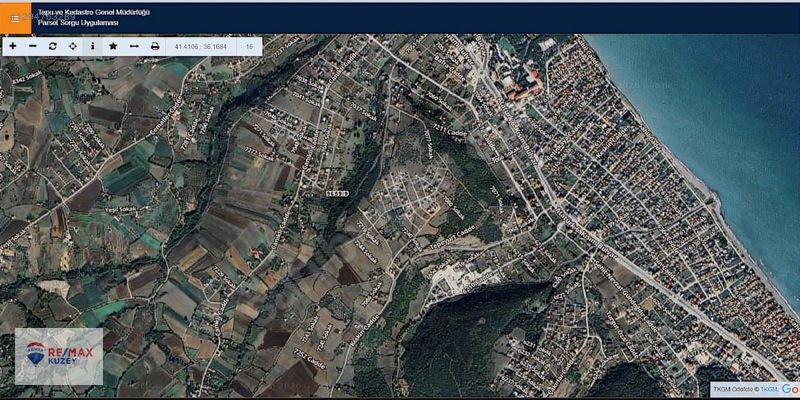Zoom out with the minus icon
800x400 pixels.
pos(33,46)
